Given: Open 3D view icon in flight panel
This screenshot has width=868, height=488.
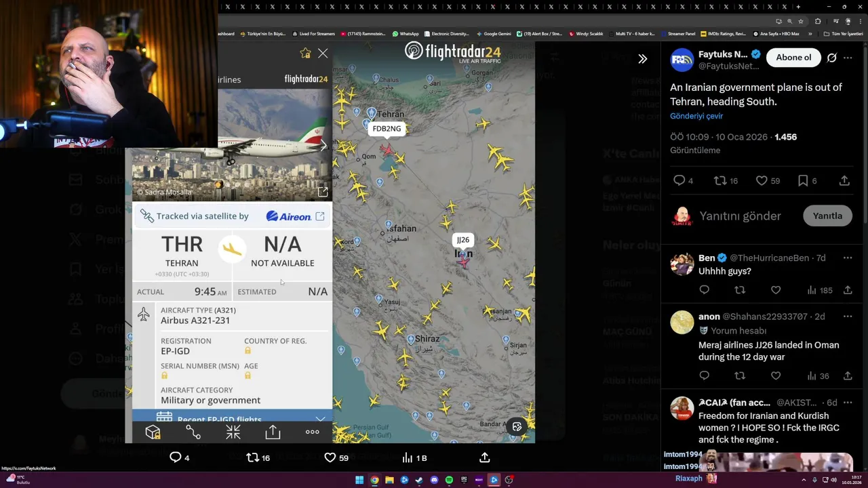Looking at the screenshot, I should 153,432.
